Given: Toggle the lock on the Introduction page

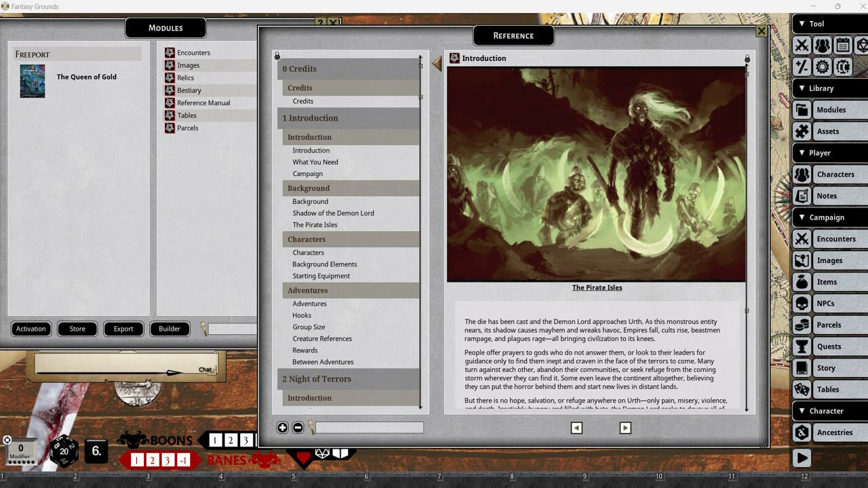Looking at the screenshot, I should [747, 59].
